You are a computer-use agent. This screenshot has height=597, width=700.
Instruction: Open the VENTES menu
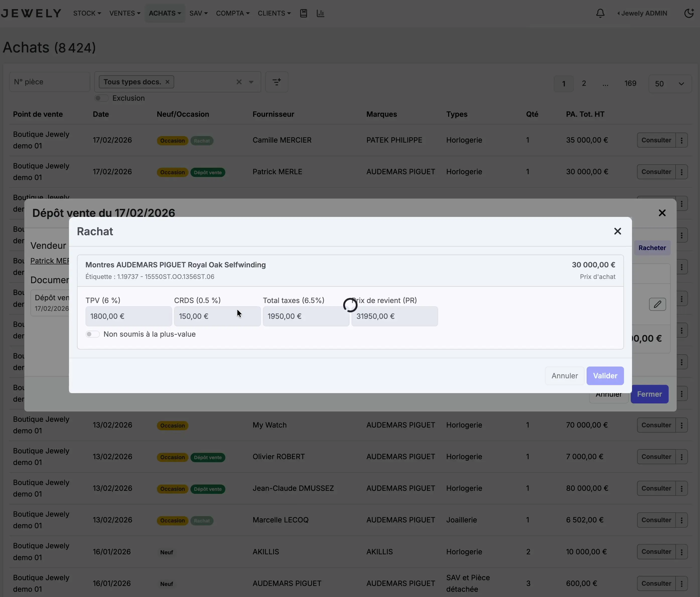click(x=125, y=13)
